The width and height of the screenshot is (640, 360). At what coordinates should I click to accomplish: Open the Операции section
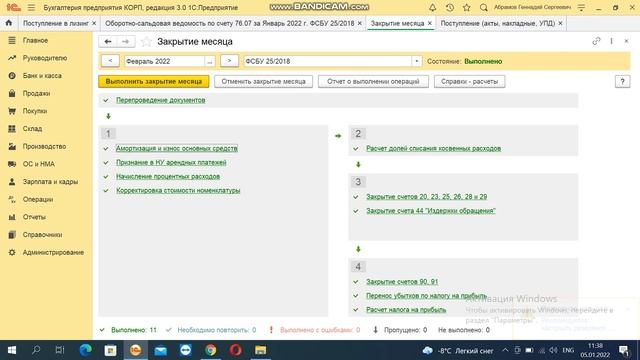(38, 199)
